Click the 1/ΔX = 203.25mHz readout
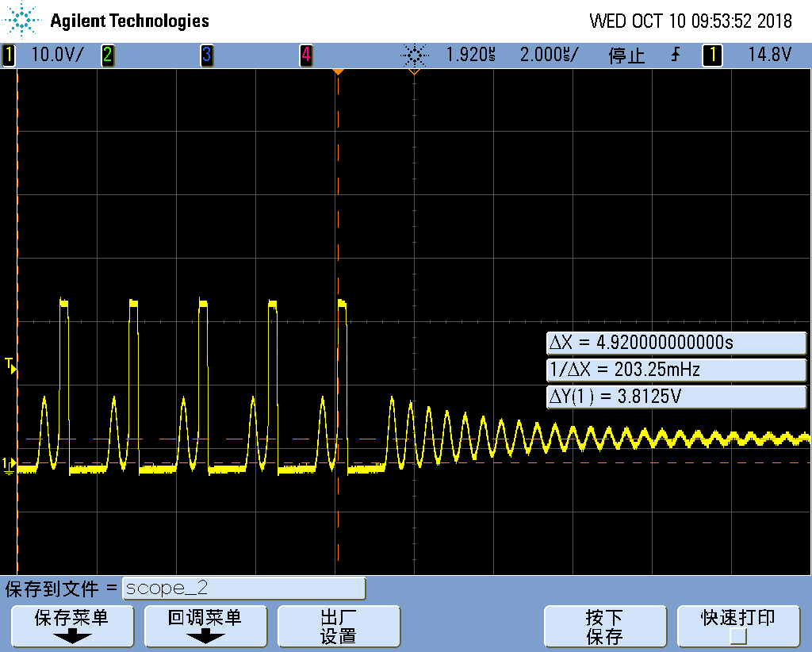Viewport: 812px width, 652px height. 676,370
